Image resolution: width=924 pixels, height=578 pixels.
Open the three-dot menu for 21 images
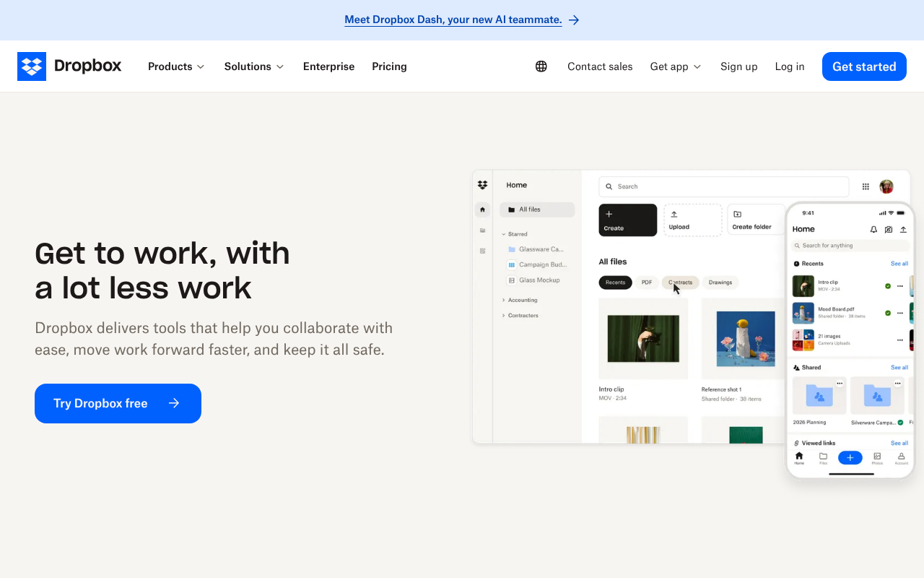(900, 340)
